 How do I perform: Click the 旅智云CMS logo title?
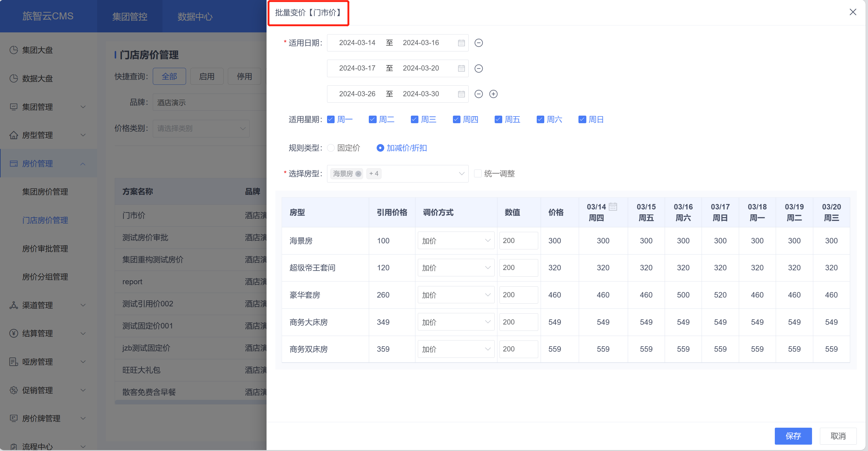[48, 16]
